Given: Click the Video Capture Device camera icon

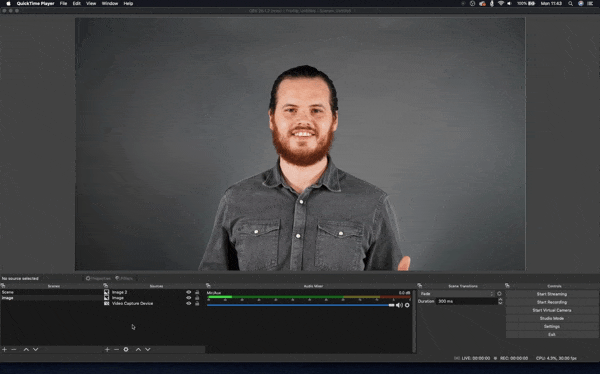Looking at the screenshot, I should coord(107,303).
